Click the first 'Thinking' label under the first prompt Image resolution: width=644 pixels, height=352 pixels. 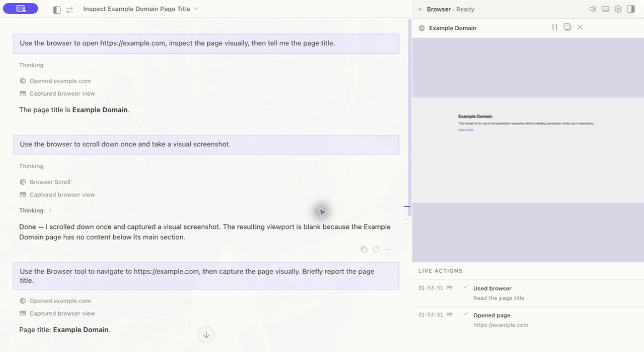pos(31,65)
